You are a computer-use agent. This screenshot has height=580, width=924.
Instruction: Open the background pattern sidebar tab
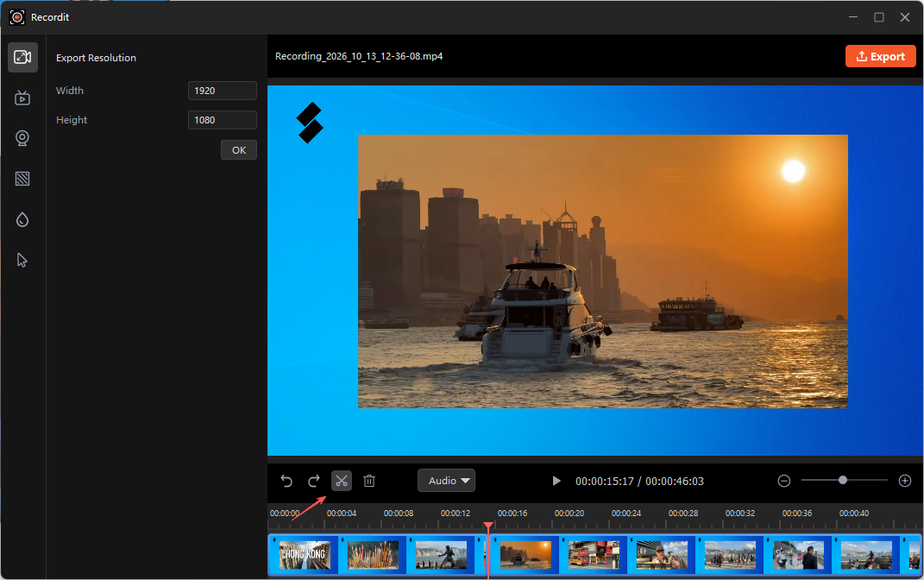click(x=22, y=179)
